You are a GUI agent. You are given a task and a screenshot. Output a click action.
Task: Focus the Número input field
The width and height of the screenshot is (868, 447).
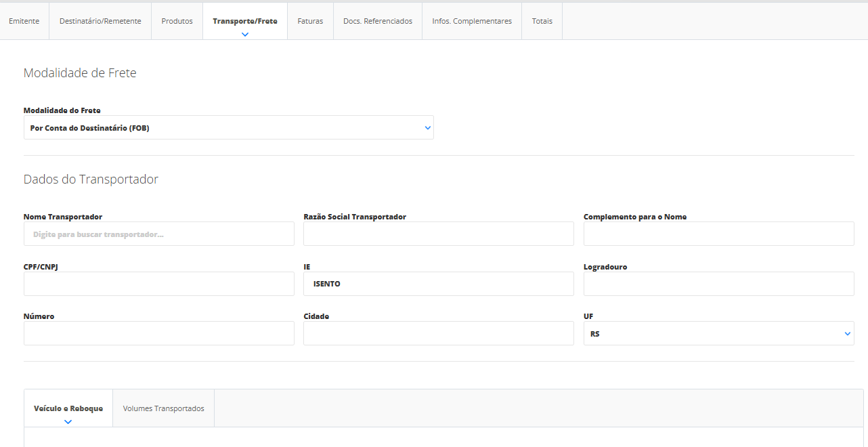[159, 333]
